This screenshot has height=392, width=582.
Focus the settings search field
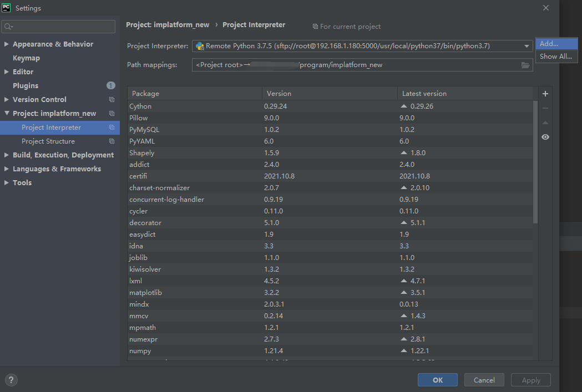58,27
